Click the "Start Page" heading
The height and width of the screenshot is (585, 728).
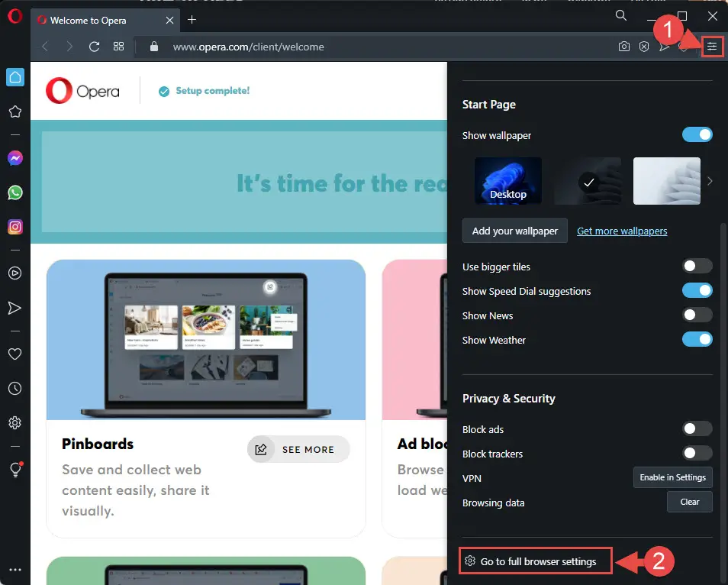point(489,105)
